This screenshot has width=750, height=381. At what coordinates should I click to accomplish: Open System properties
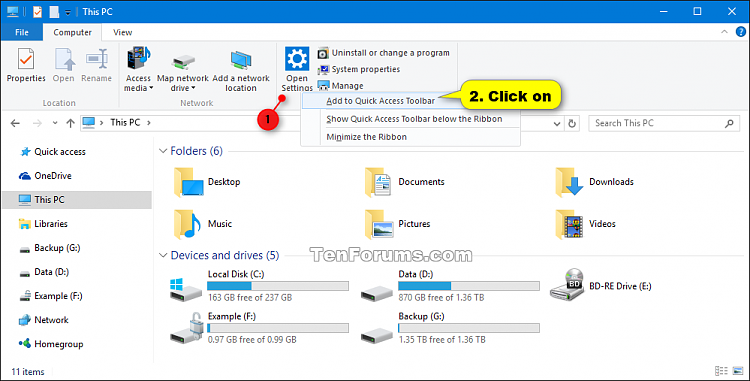[x=359, y=69]
